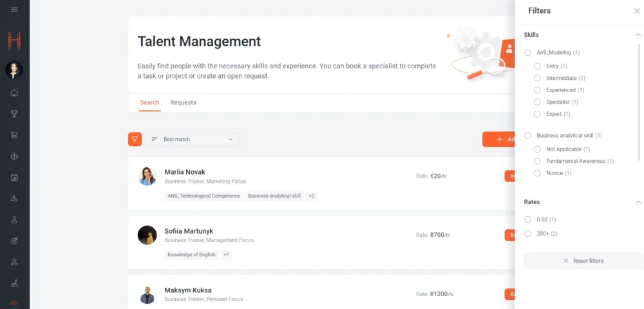Open the trophy achievements icon

pyautogui.click(x=14, y=114)
